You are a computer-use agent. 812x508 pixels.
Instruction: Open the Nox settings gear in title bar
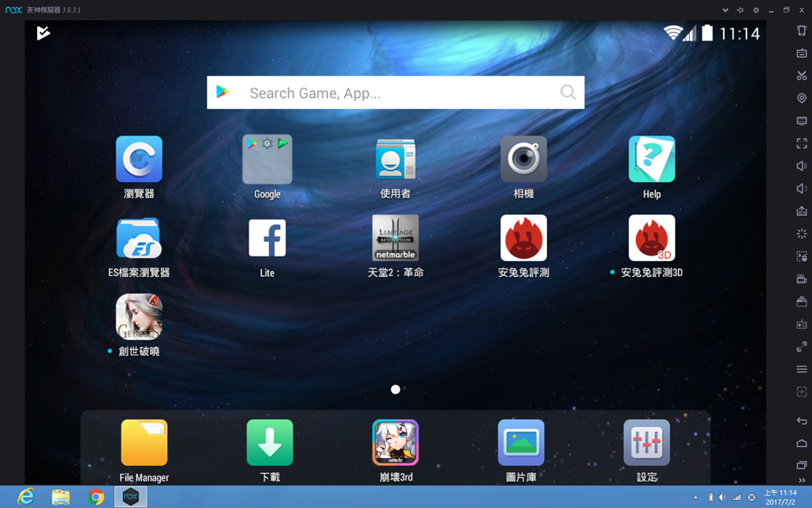(x=756, y=10)
